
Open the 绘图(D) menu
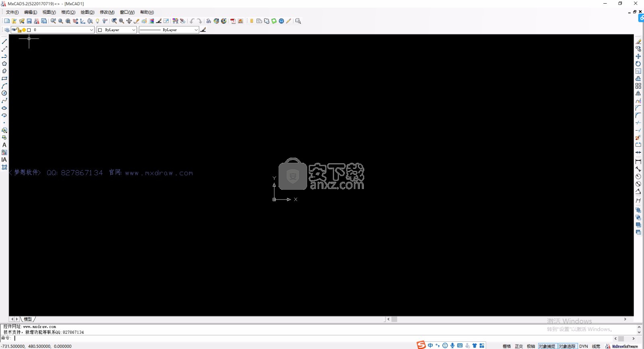tap(87, 12)
